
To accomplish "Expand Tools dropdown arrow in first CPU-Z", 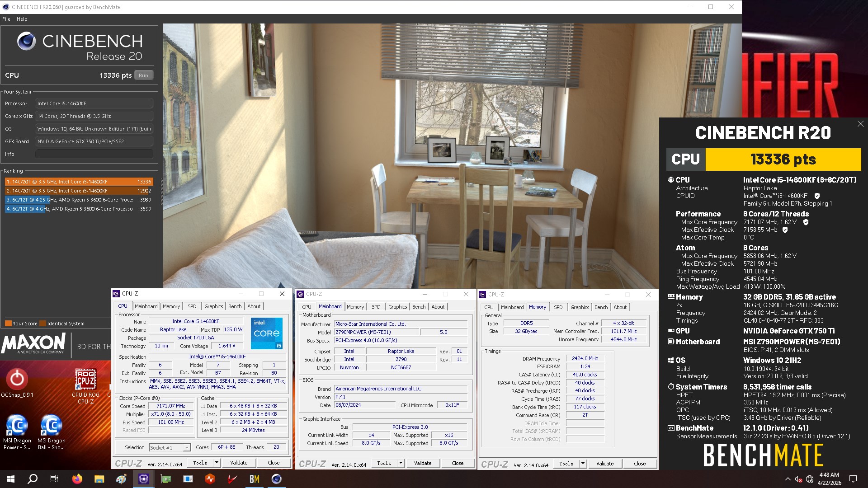I will tap(217, 463).
